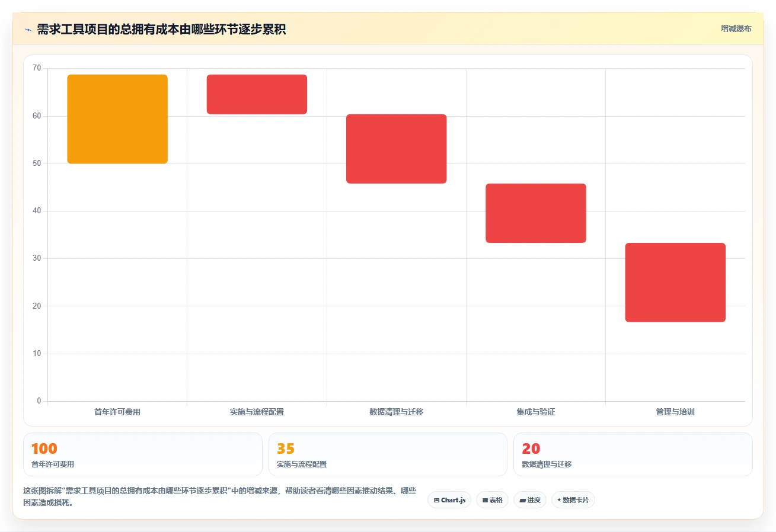Click y-axis value 10
This screenshot has width=776, height=532.
(x=37, y=354)
